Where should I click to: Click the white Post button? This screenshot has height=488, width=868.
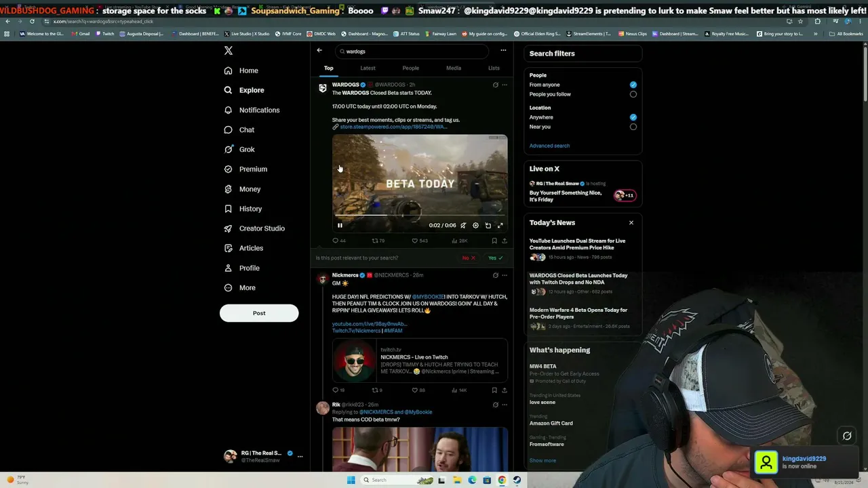tap(259, 313)
